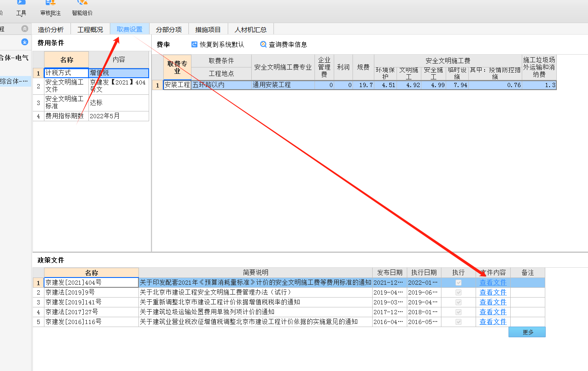Select policy row 京建发[2021]404号 name cell

pyautogui.click(x=91, y=283)
